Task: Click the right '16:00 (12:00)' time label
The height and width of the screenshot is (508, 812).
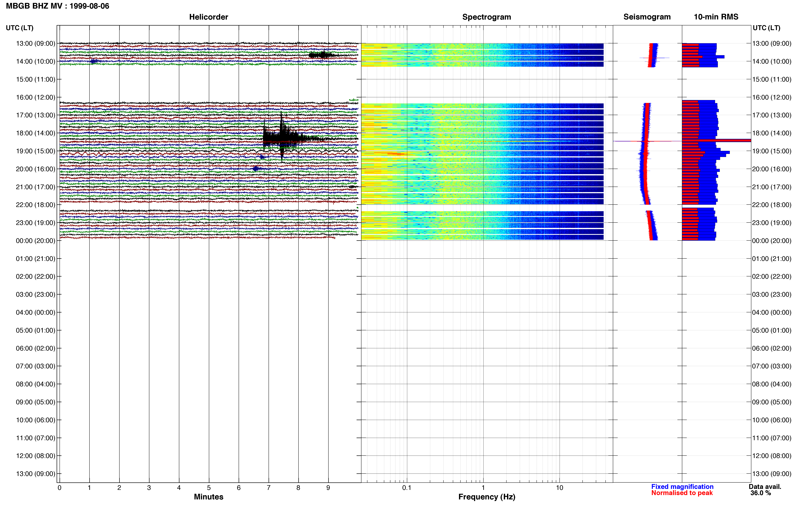Action: 772,97
